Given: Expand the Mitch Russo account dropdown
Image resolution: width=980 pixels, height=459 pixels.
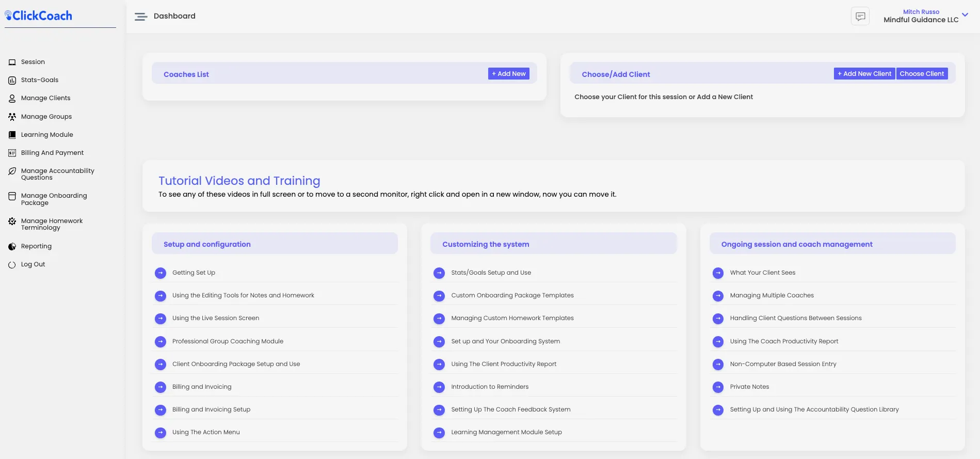Looking at the screenshot, I should (x=965, y=15).
